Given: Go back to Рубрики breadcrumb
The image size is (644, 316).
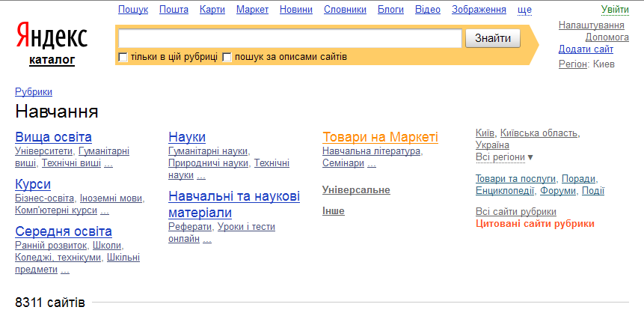Looking at the screenshot, I should 34,92.
